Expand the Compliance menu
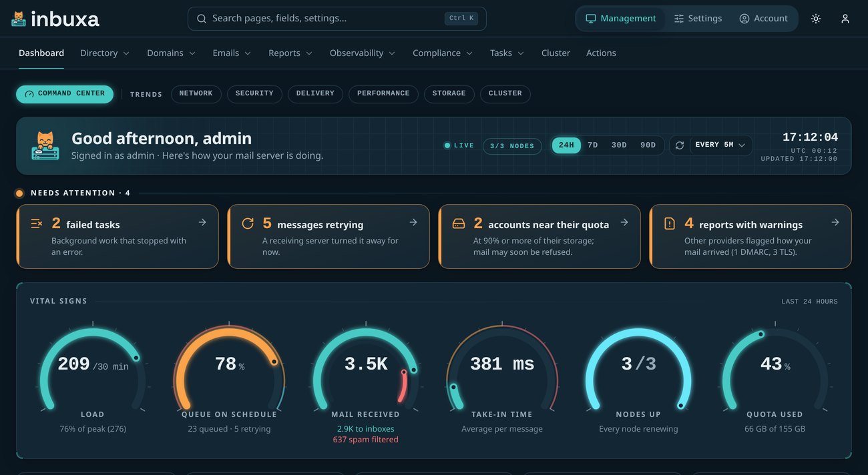The height and width of the screenshot is (475, 868). click(x=443, y=53)
